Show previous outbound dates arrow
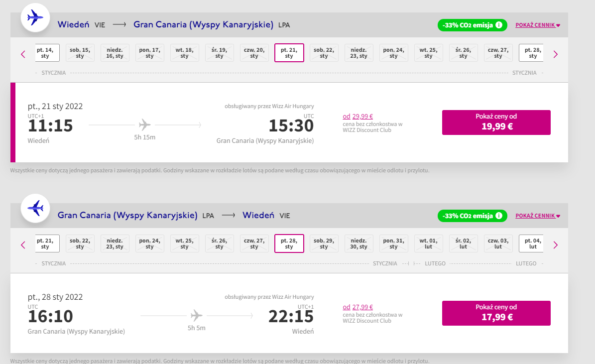Screen dimensions: 595x364 [23, 54]
